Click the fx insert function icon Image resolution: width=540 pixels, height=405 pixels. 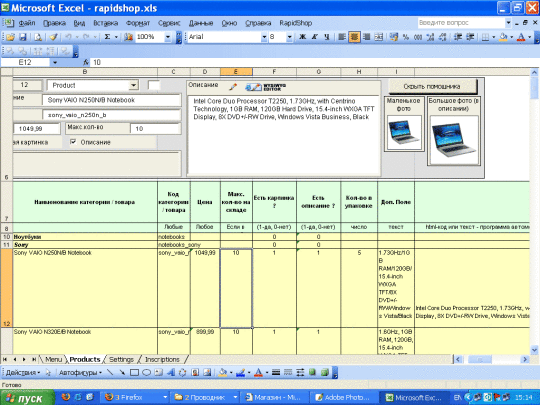[x=85, y=62]
